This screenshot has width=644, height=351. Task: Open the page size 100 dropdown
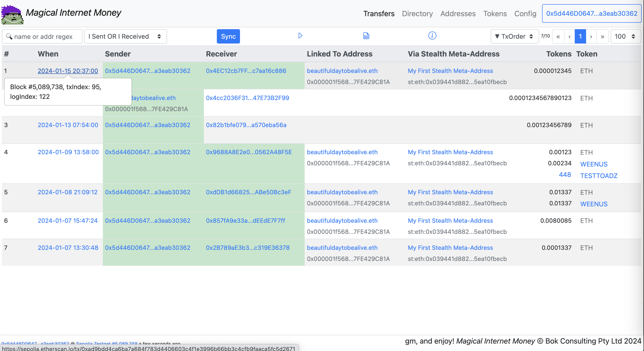pyautogui.click(x=625, y=37)
